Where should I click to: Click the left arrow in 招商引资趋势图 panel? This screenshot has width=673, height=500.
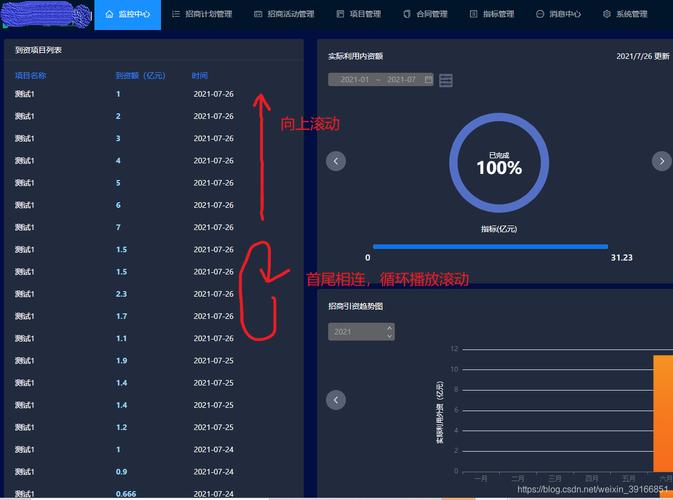[337, 400]
